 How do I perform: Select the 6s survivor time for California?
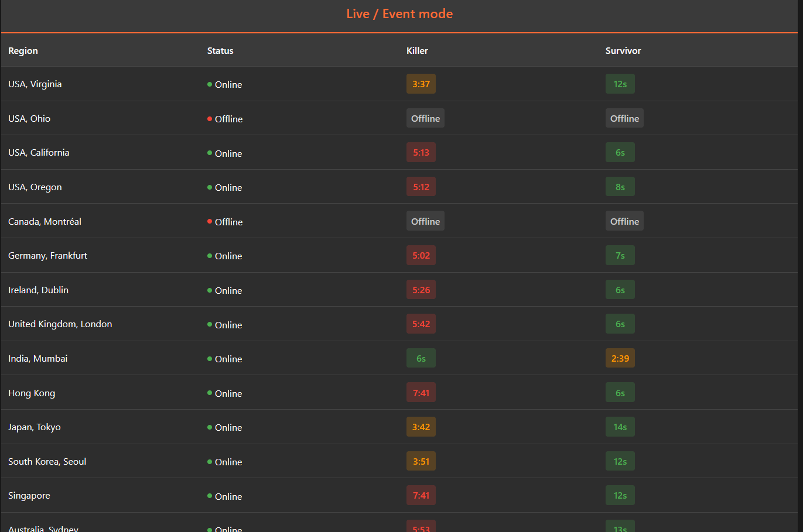point(620,153)
